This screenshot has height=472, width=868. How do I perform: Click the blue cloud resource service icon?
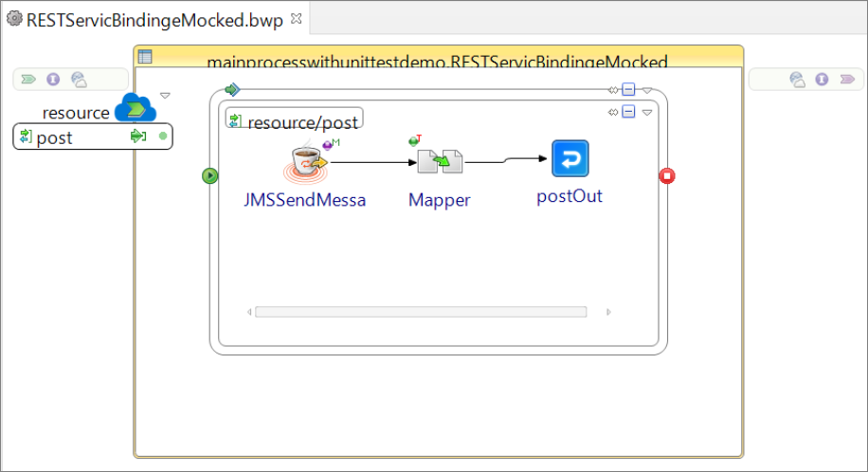pyautogui.click(x=136, y=107)
